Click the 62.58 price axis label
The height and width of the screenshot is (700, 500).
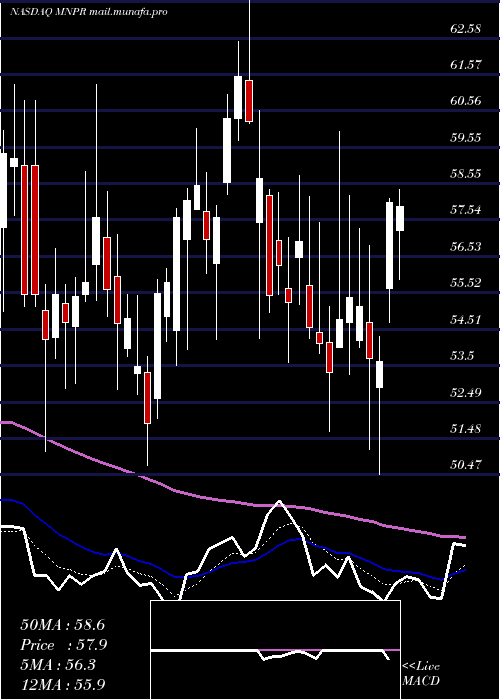click(x=466, y=29)
